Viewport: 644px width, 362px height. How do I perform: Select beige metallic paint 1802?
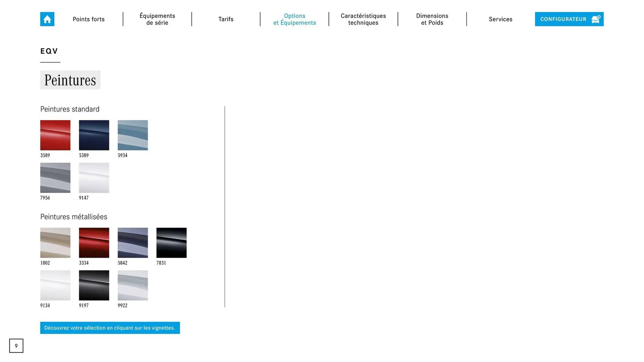55,243
